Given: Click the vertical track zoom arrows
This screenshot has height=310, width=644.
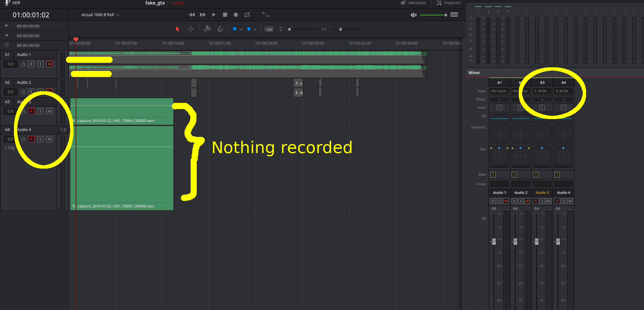Looking at the screenshot, I should click(281, 29).
